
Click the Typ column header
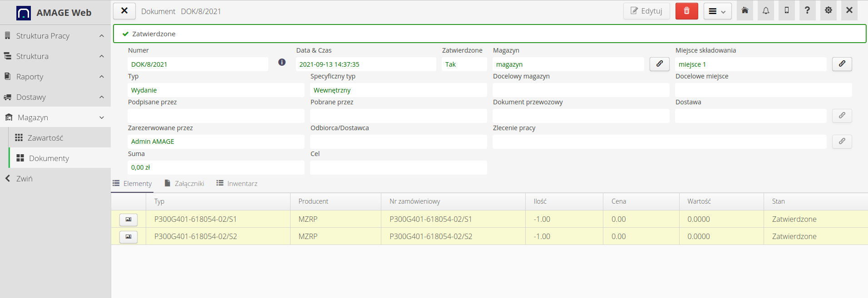[x=218, y=201]
